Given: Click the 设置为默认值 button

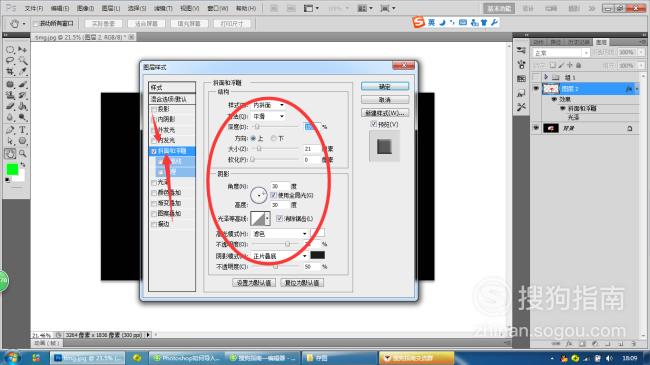Looking at the screenshot, I should click(254, 283).
